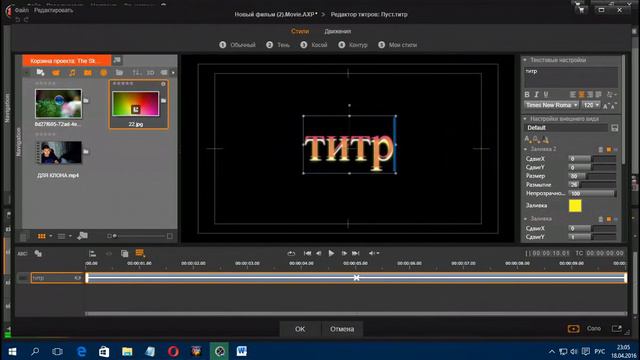The image size is (640, 360).
Task: Open the Редактировать menu
Action: (x=53, y=10)
